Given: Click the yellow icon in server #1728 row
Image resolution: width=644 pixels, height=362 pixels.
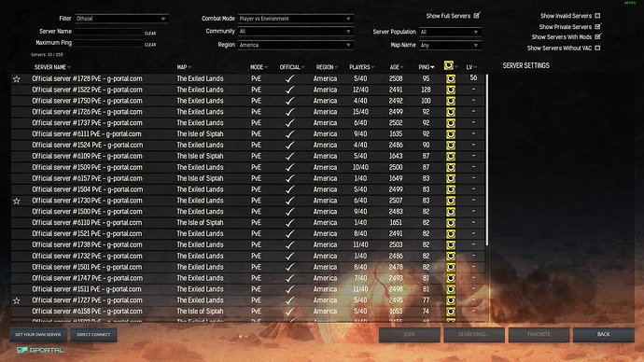Looking at the screenshot, I should point(451,78).
